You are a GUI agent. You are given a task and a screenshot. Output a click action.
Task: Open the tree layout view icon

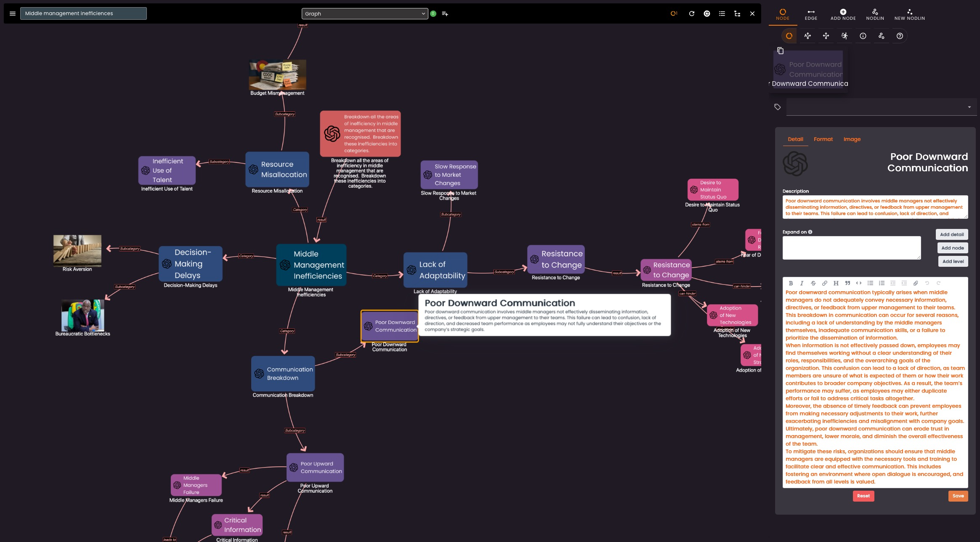(737, 13)
